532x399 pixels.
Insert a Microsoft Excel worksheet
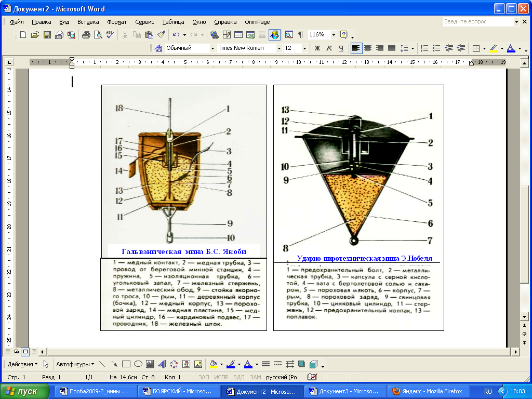250,35
